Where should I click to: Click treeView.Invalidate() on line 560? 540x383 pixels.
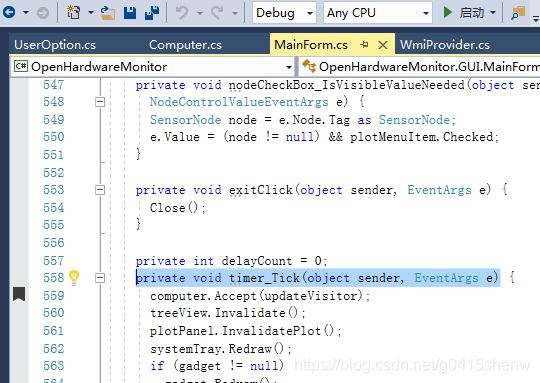pyautogui.click(x=224, y=313)
